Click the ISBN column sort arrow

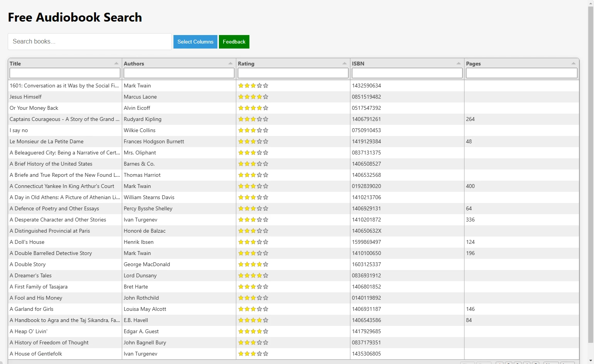(x=458, y=64)
